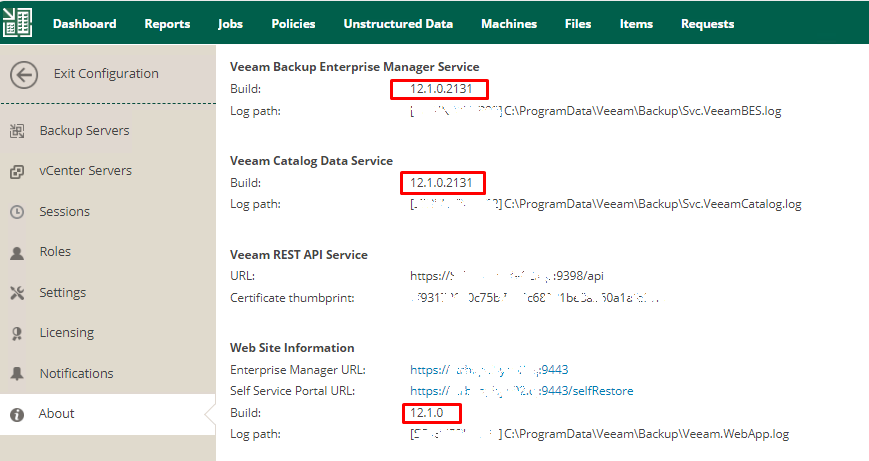Image resolution: width=869 pixels, height=461 pixels.
Task: Click the Self Service Portal URL label
Action: [292, 391]
